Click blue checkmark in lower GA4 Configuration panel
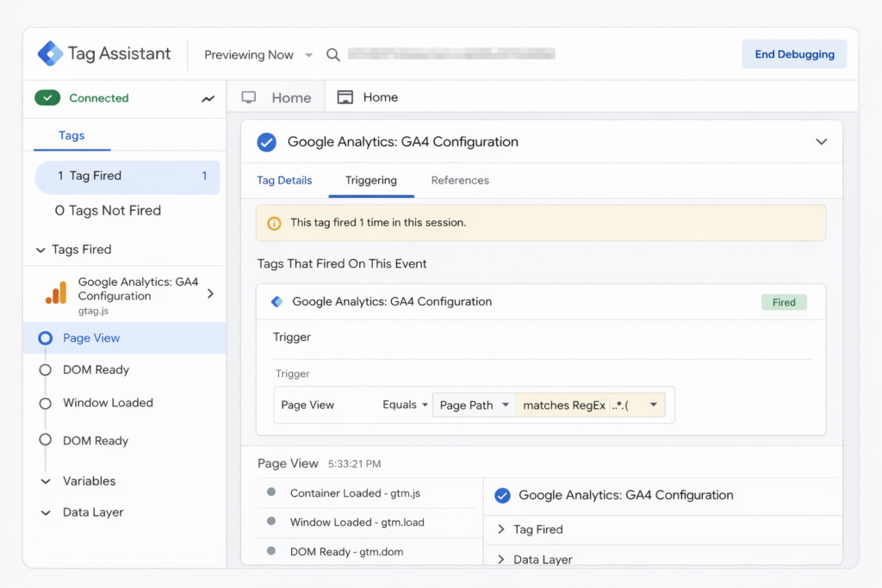Image resolution: width=882 pixels, height=588 pixels. (x=502, y=495)
